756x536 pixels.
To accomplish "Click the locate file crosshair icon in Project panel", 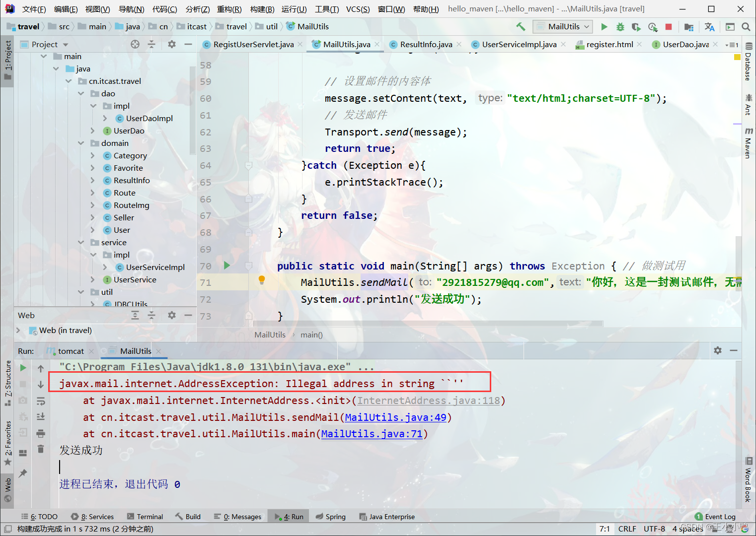I will click(x=135, y=44).
